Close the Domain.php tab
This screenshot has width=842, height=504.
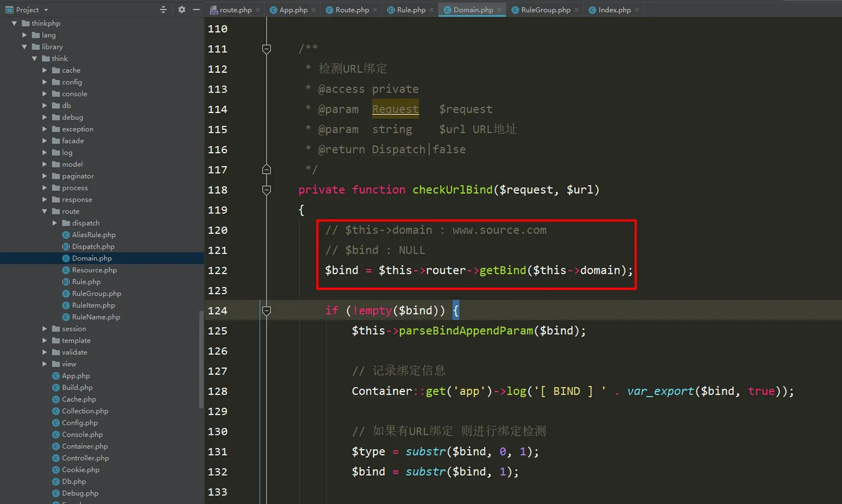[x=499, y=10]
